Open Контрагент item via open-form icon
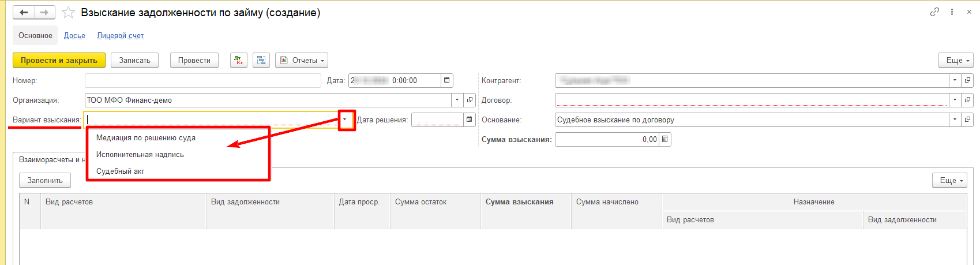The image size is (980, 265). pyautogui.click(x=967, y=80)
